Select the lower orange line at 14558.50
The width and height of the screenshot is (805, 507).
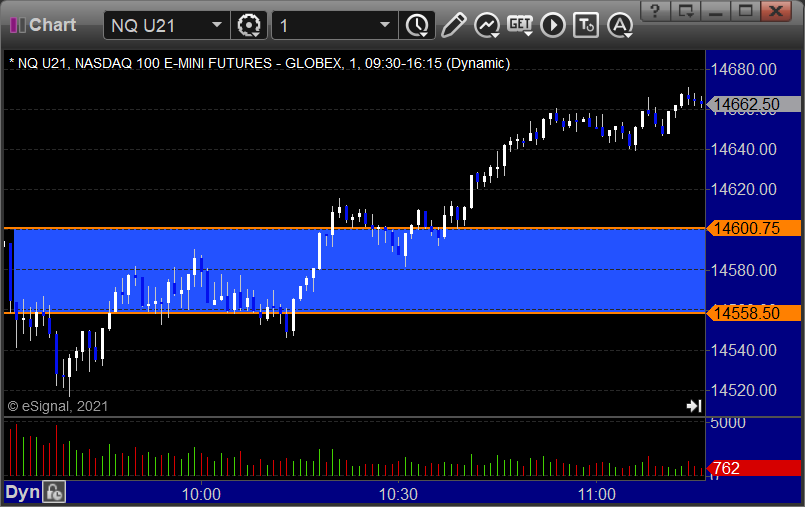(354, 313)
